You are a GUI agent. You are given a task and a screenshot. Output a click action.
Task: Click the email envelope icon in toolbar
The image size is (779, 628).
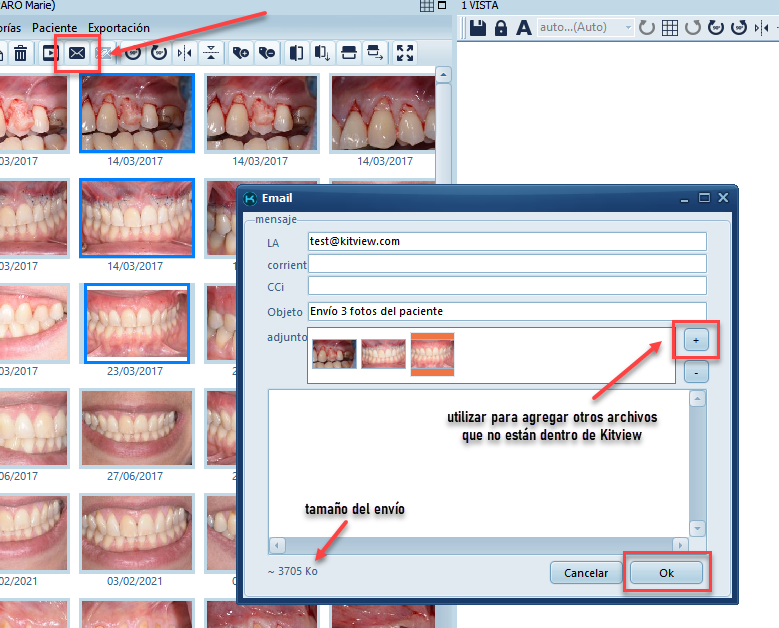(x=77, y=53)
